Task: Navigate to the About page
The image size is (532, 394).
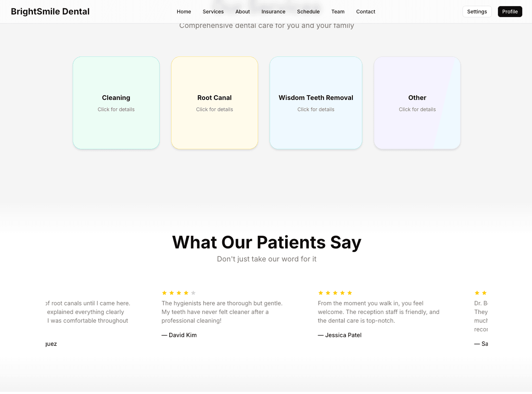Action: (x=242, y=12)
